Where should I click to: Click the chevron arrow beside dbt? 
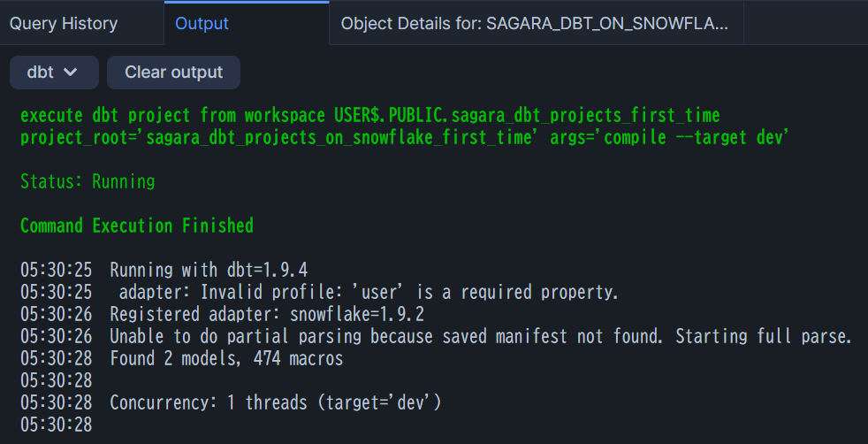click(x=71, y=72)
